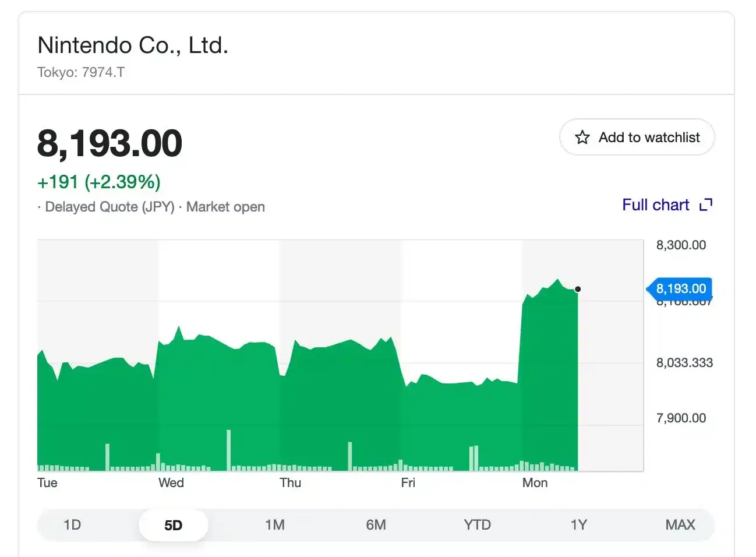Select the YTD range tab
The image size is (756, 557).
click(477, 525)
